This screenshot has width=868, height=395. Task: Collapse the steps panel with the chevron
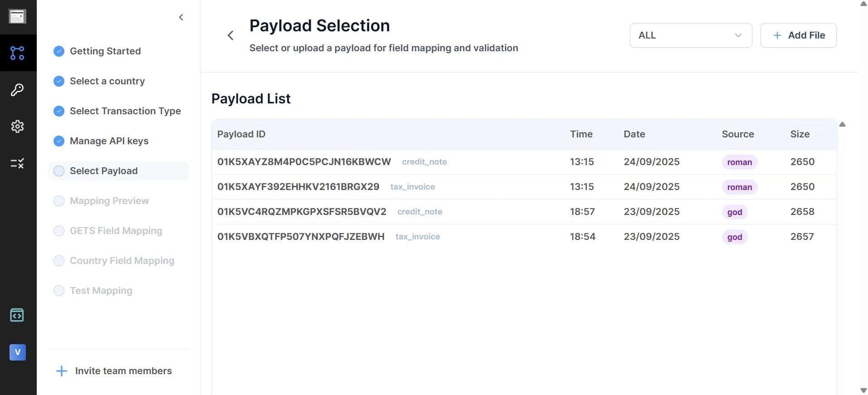click(x=181, y=17)
